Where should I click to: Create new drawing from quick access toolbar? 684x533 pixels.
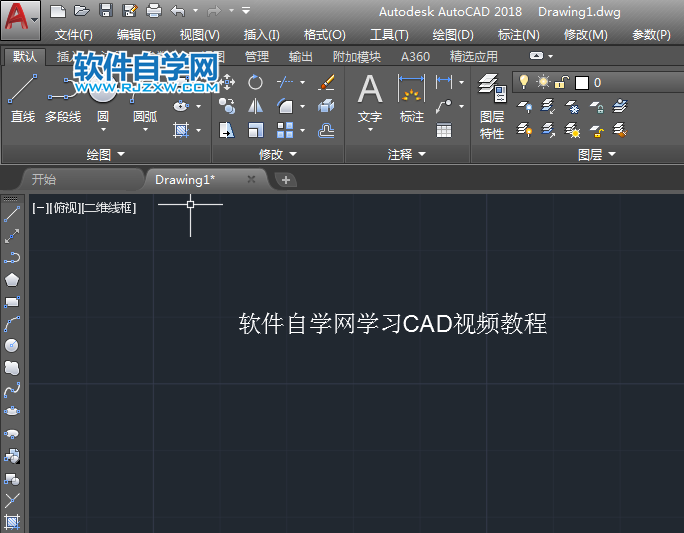(58, 10)
